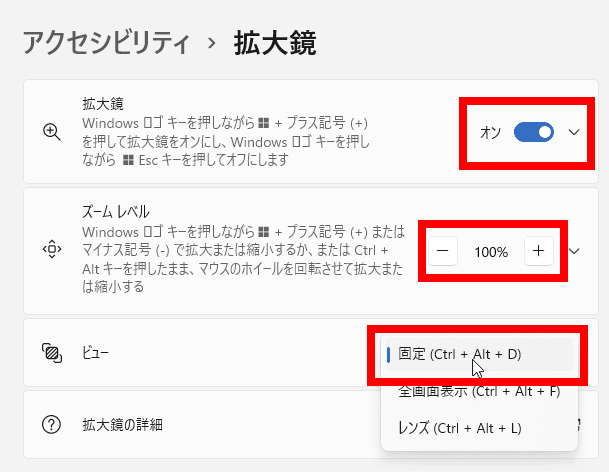Click the view overlapping squares icon
609x472 pixels.
[52, 353]
